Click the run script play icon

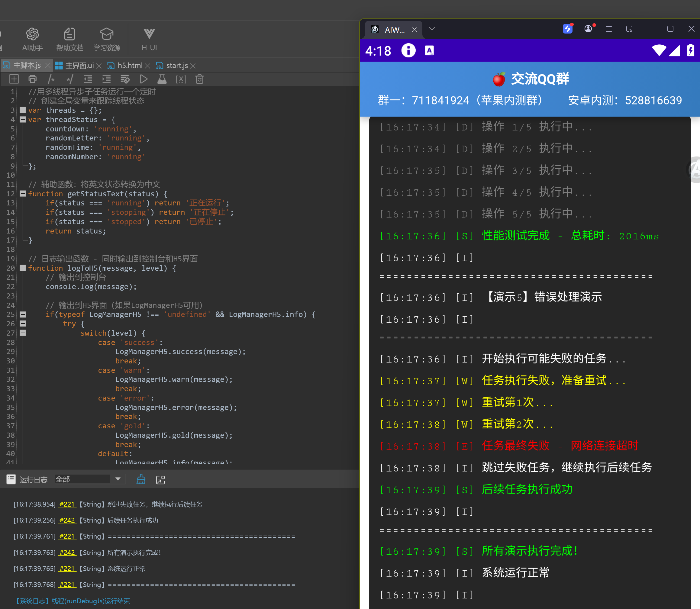tap(144, 79)
